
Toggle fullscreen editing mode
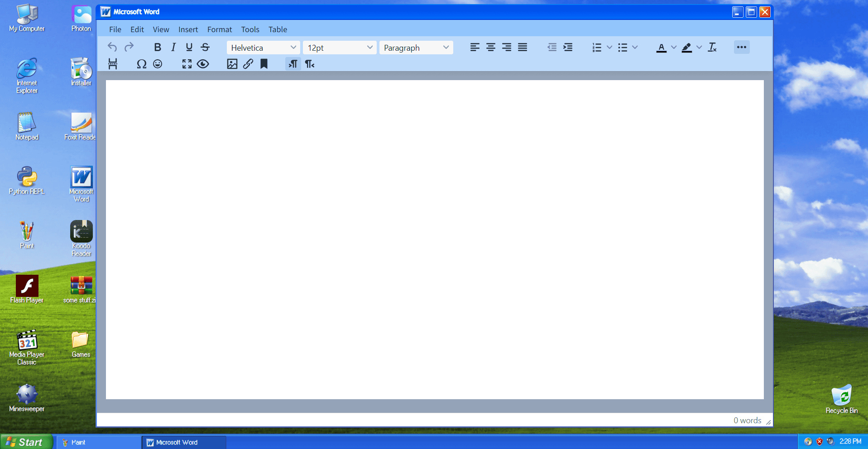pyautogui.click(x=187, y=64)
